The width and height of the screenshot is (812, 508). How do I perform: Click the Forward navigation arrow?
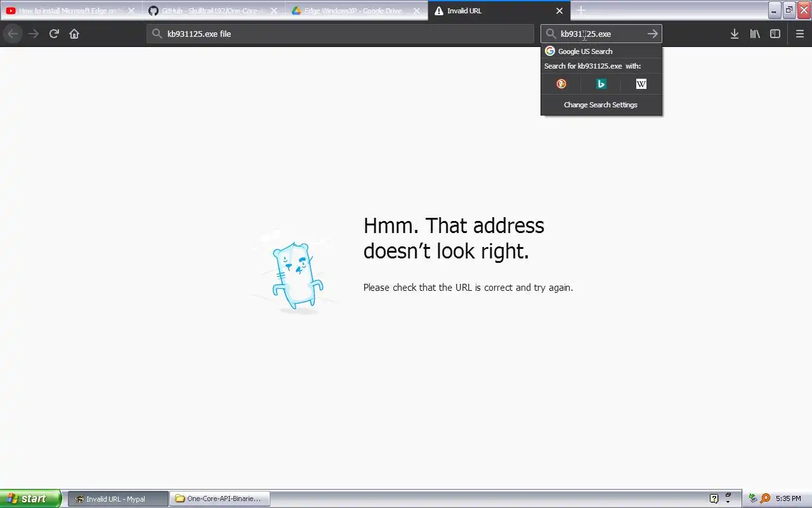pyautogui.click(x=34, y=34)
